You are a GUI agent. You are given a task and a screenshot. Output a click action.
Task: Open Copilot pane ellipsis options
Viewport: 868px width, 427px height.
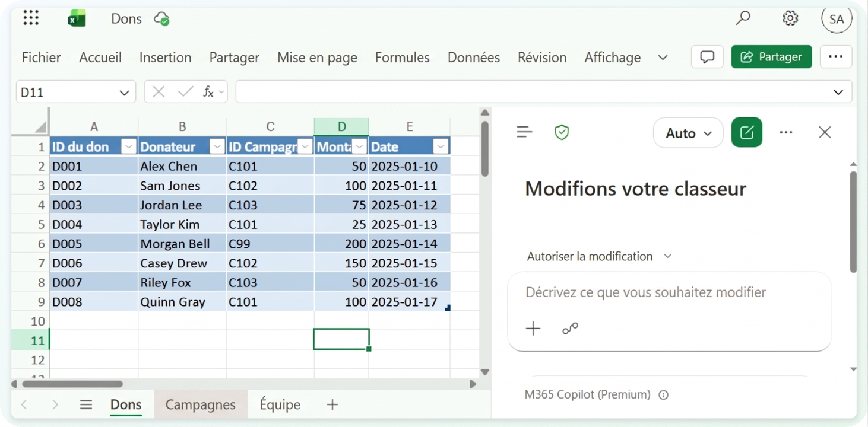pyautogui.click(x=786, y=132)
